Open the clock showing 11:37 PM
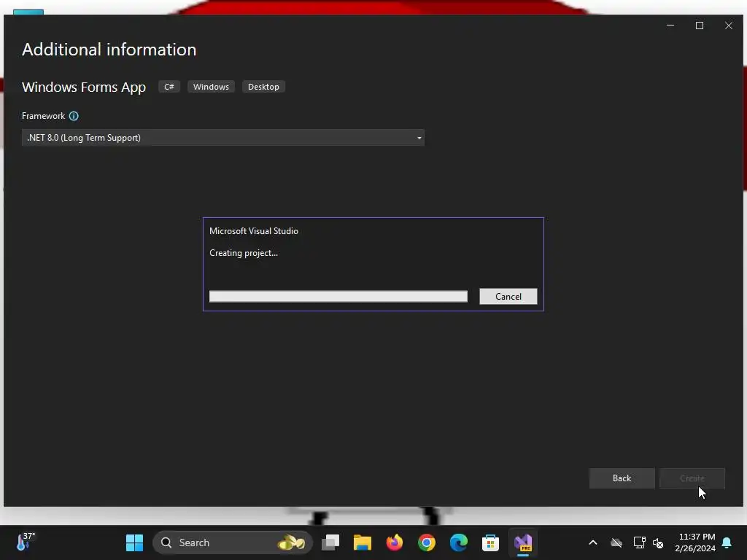Screen dimensions: 747x560 click(695, 542)
